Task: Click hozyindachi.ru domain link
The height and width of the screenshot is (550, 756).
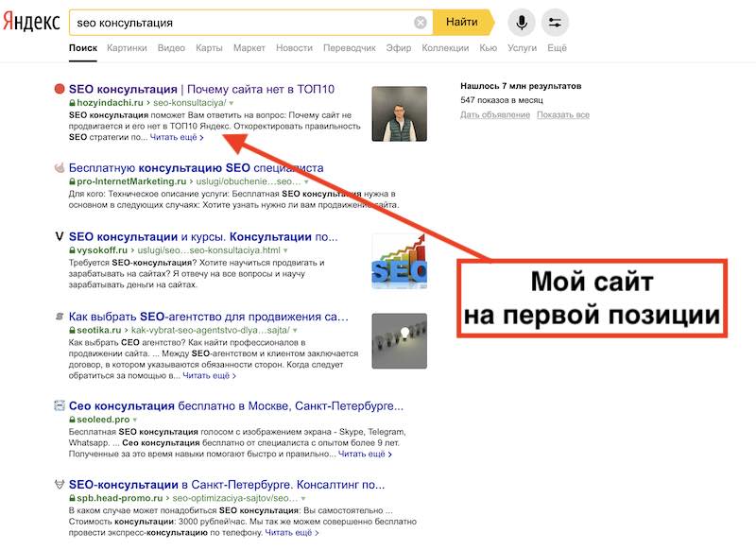Action: (x=110, y=103)
